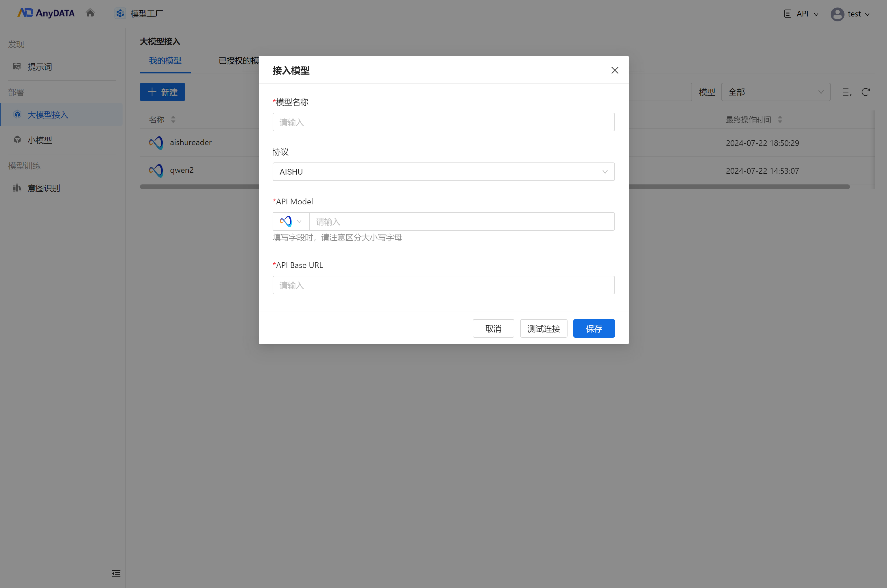The image size is (887, 588).
Task: Expand the test user menu chevron
Action: 868,14
